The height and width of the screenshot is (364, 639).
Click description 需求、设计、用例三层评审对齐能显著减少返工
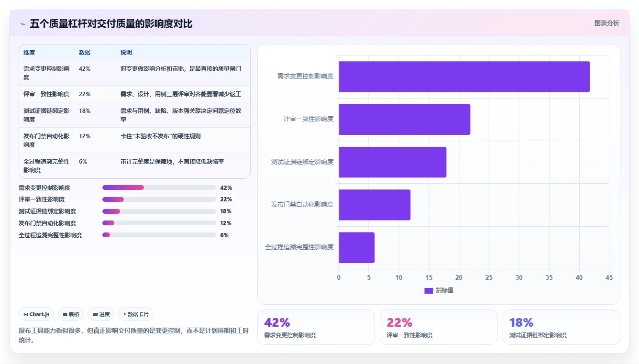(x=181, y=94)
